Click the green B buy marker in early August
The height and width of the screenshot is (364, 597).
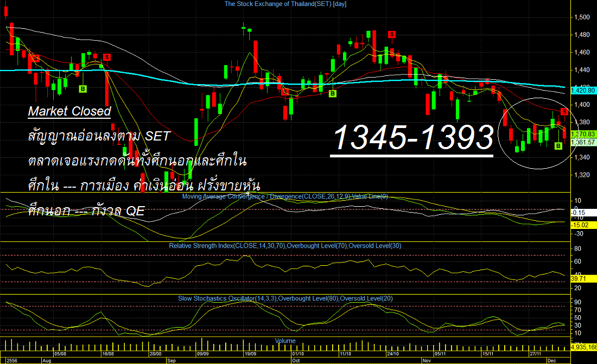[x=82, y=89]
